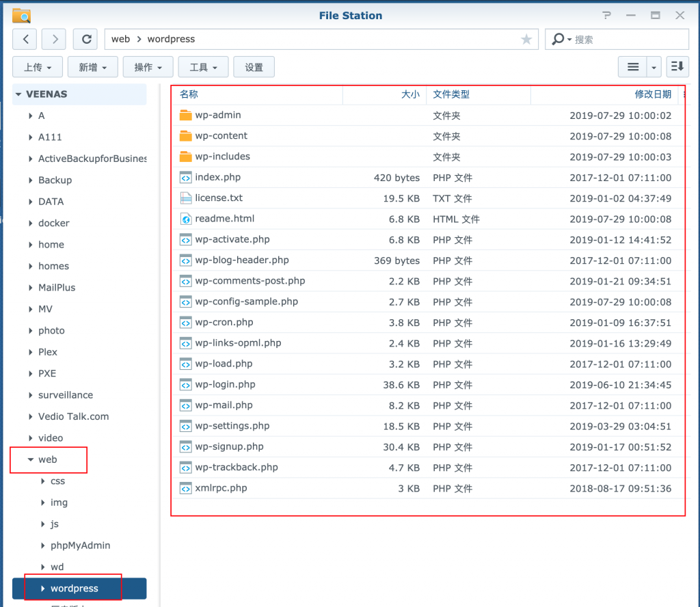Click the 2018-08-17 09:51:36 date cell
Screen dimensions: 700x607
pyautogui.click(x=621, y=489)
